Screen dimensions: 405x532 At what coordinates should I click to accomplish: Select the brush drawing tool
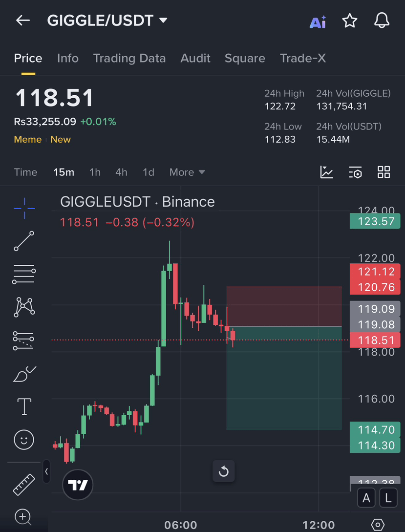pos(24,374)
